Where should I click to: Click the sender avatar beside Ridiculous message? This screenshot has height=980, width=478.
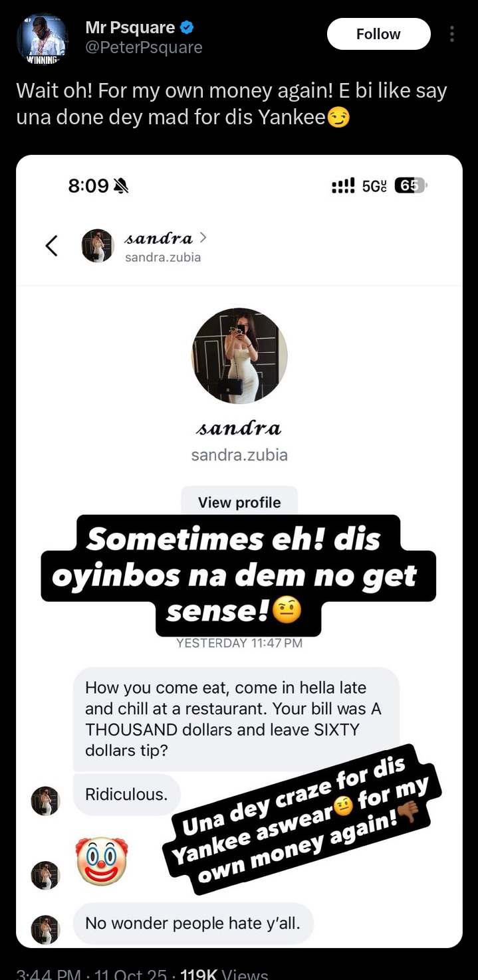(45, 801)
